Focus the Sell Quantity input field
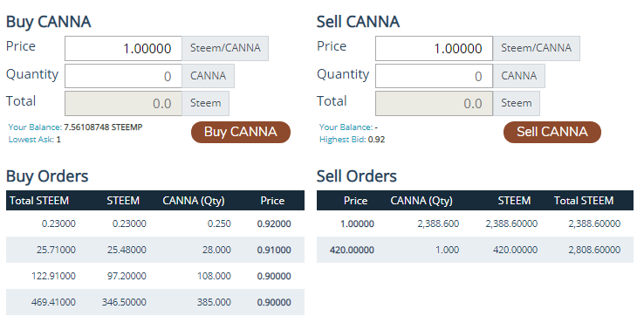644x323 pixels. (x=434, y=76)
